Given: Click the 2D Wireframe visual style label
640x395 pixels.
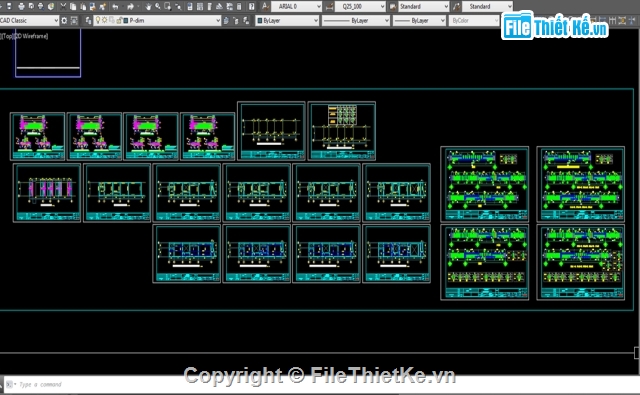Looking at the screenshot, I should click(31, 36).
